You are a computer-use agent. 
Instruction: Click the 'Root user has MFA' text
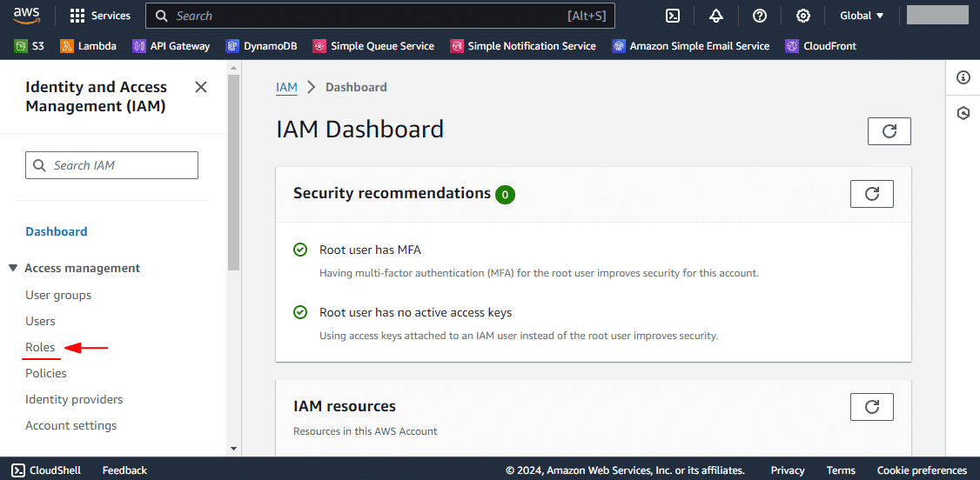(x=370, y=250)
